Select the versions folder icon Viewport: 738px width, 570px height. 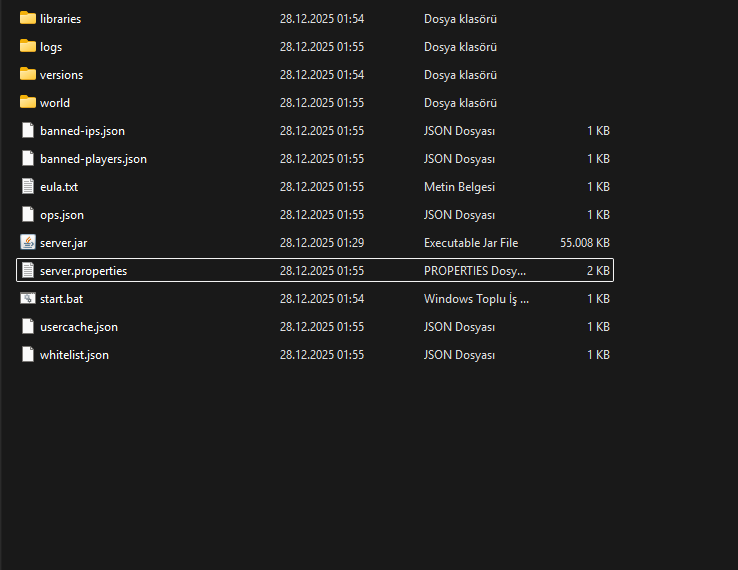click(28, 74)
